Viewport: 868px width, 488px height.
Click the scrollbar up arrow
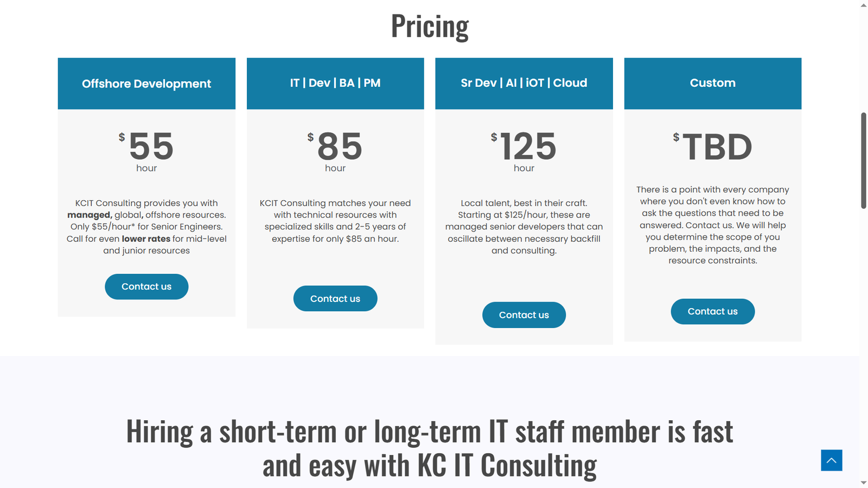pos(864,5)
